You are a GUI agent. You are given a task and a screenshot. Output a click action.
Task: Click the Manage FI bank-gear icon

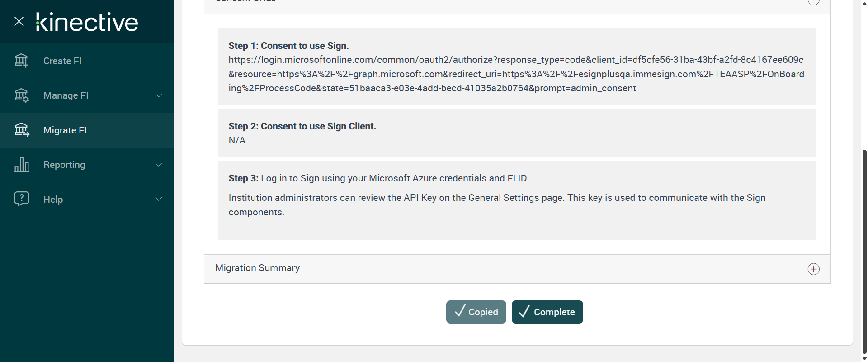point(21,95)
